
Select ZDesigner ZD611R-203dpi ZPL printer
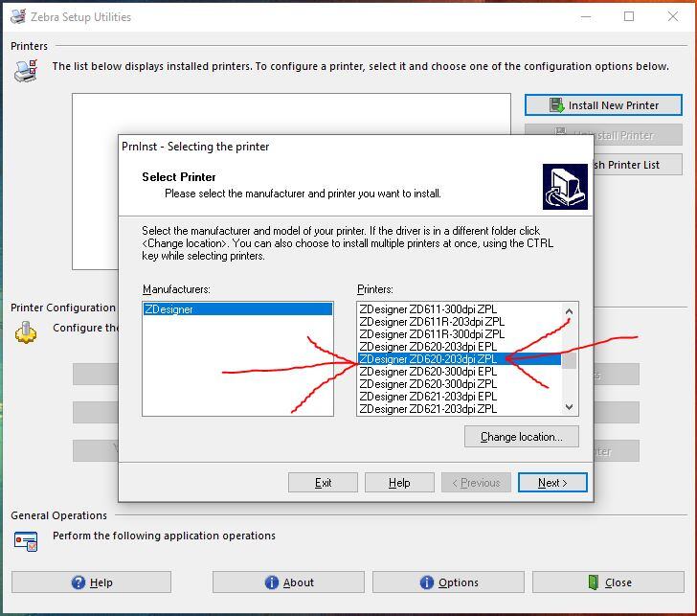(460, 322)
